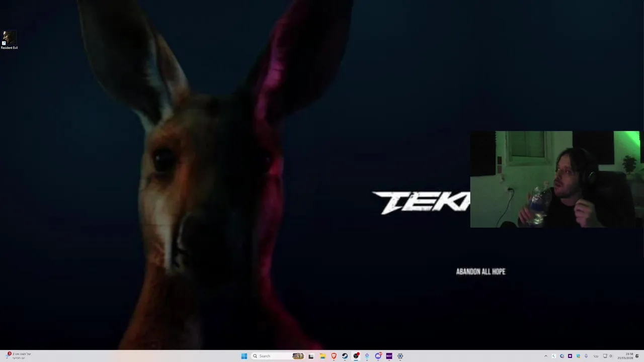Open the Windows Start menu
Viewport: 644px width, 362px height.
[244, 356]
